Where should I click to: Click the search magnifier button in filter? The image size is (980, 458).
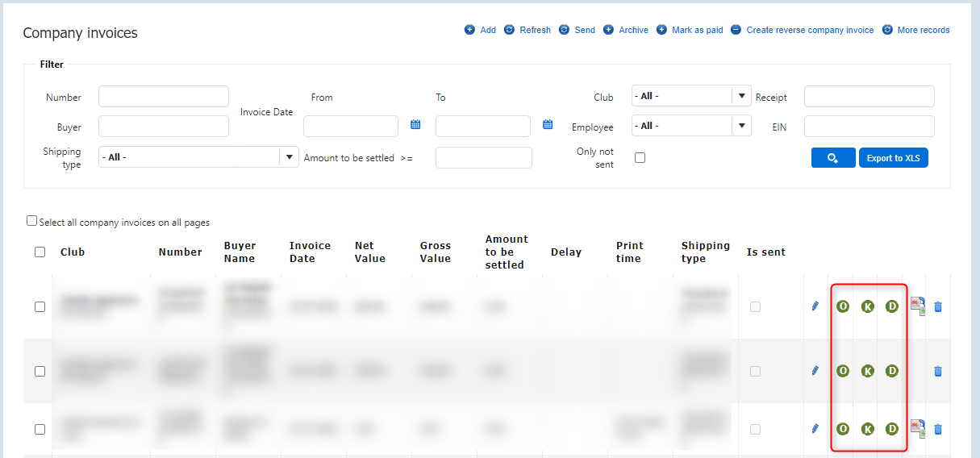tap(833, 158)
